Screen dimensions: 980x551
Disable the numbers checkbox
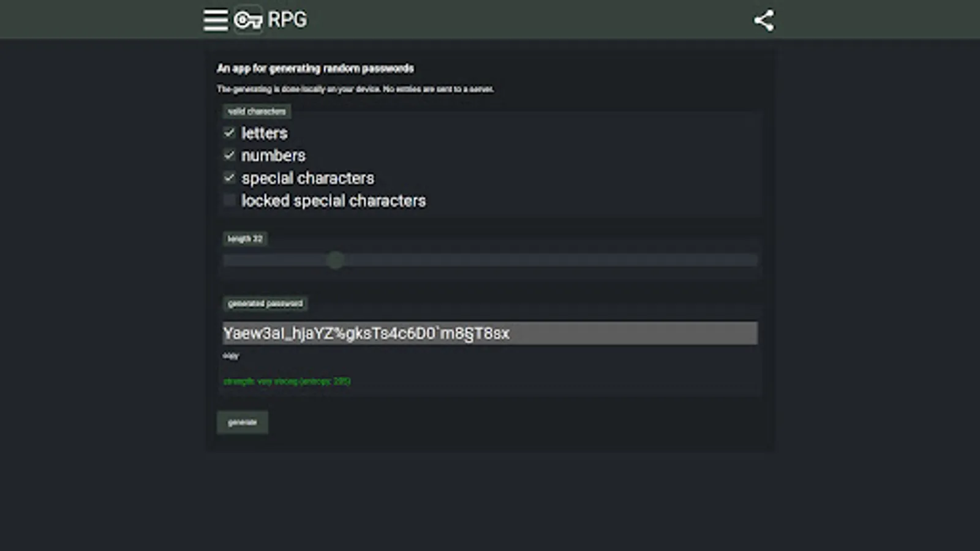click(230, 156)
